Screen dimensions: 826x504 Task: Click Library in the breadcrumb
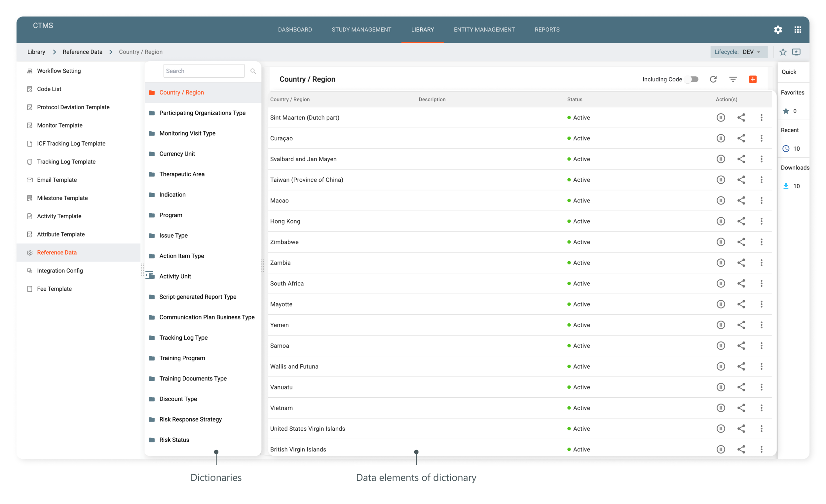coord(36,52)
